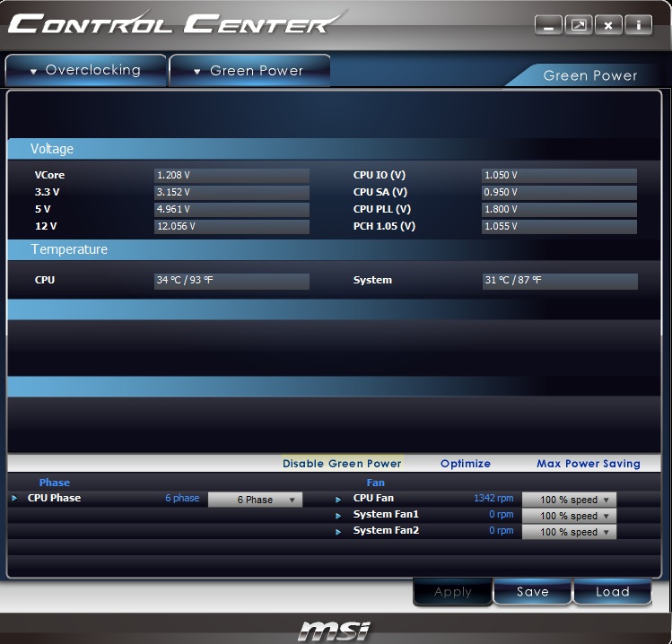The width and height of the screenshot is (672, 644).
Task: Click the 'System Fan2' label
Action: pos(386,530)
